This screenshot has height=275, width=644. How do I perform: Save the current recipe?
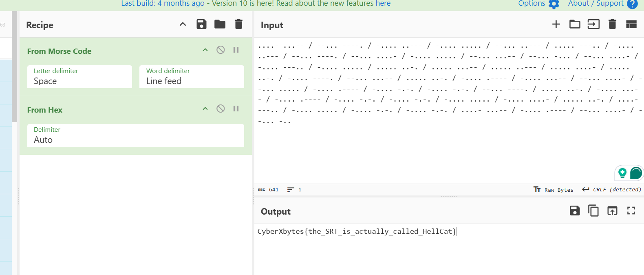click(201, 24)
